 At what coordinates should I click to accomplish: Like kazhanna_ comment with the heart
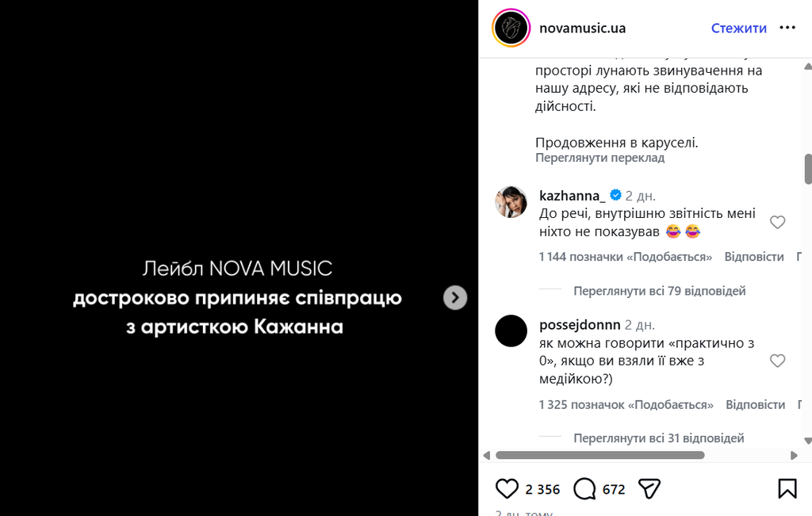coord(777,223)
